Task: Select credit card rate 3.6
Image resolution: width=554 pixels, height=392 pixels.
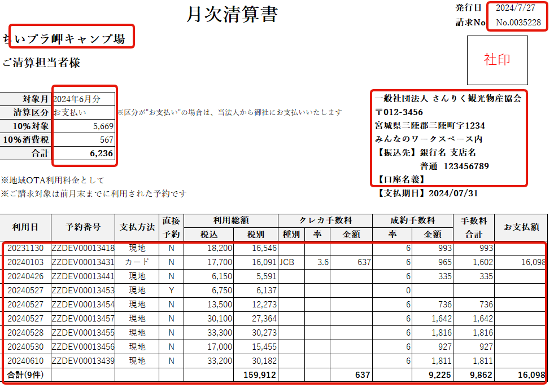Action: [317, 262]
